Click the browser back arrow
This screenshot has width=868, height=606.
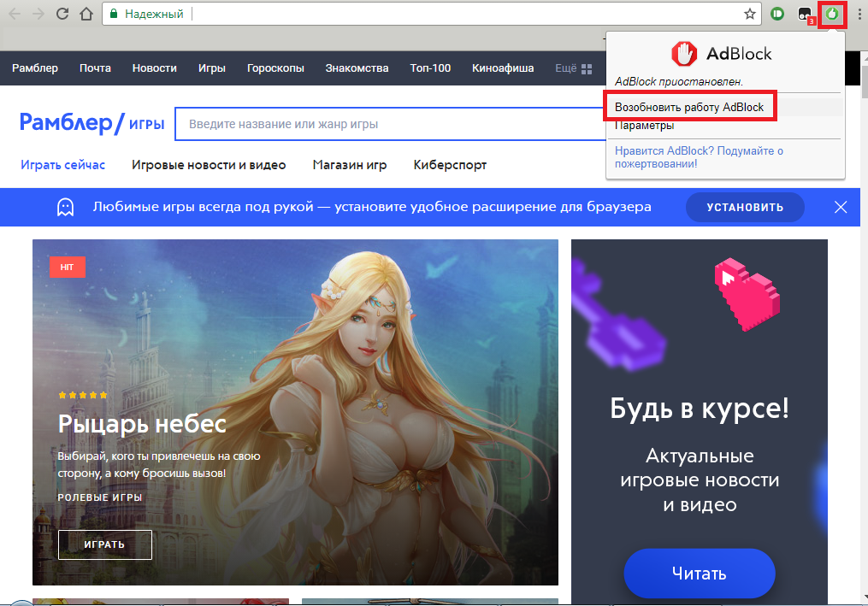click(x=15, y=14)
